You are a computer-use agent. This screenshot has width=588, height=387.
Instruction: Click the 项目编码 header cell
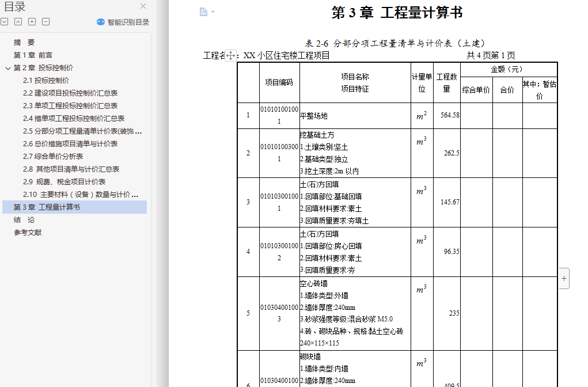click(279, 82)
